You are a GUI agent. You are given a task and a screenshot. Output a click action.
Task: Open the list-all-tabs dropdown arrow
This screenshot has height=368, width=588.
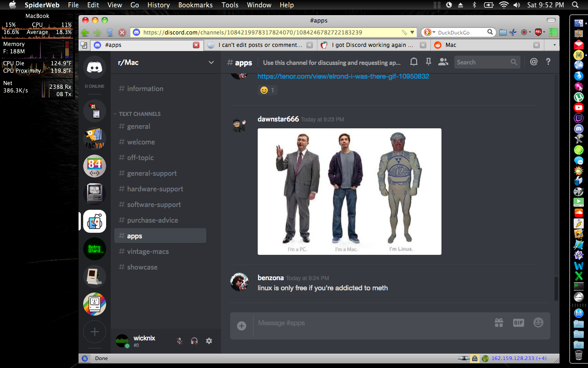[554, 45]
